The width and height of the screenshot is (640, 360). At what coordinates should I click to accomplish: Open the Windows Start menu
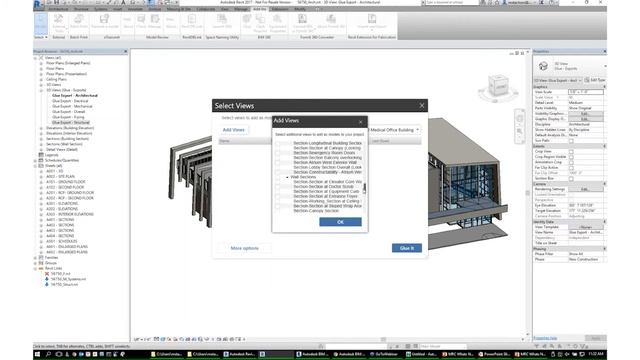(x=37, y=354)
